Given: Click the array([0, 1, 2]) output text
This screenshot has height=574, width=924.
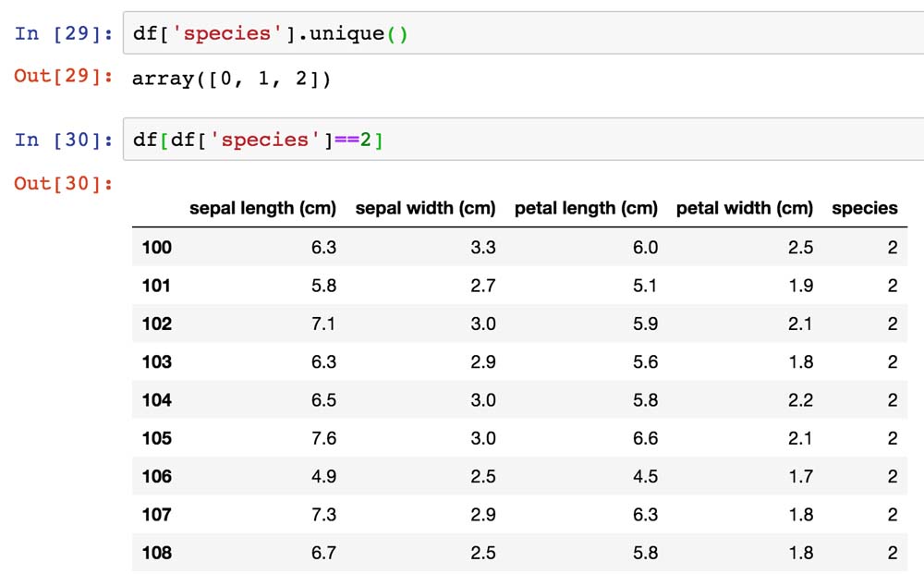Looking at the screenshot, I should coord(231,79).
